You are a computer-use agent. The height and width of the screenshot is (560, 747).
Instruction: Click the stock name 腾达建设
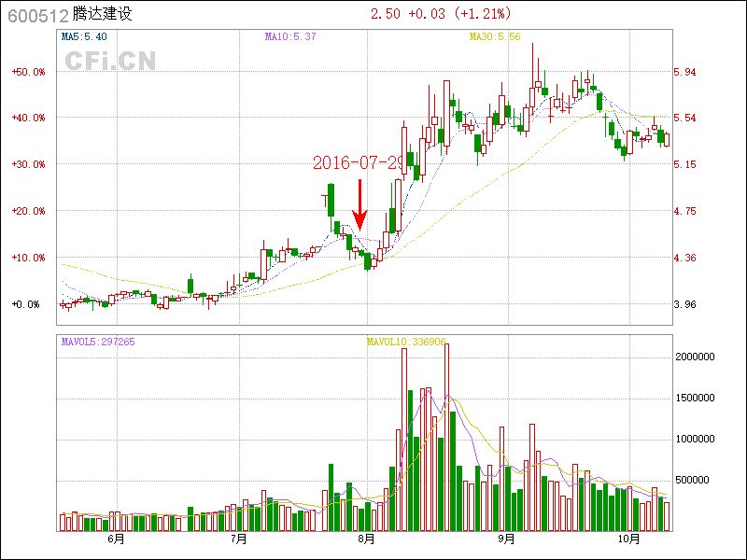(x=102, y=14)
